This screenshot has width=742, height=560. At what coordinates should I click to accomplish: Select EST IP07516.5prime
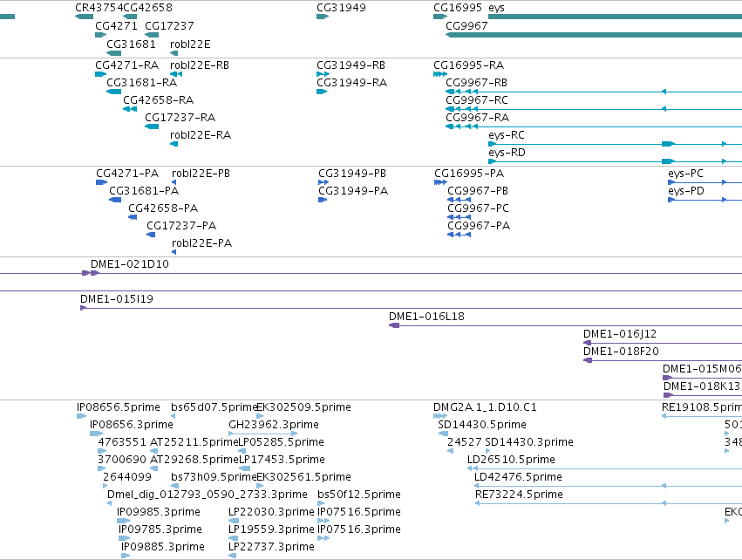359,512
